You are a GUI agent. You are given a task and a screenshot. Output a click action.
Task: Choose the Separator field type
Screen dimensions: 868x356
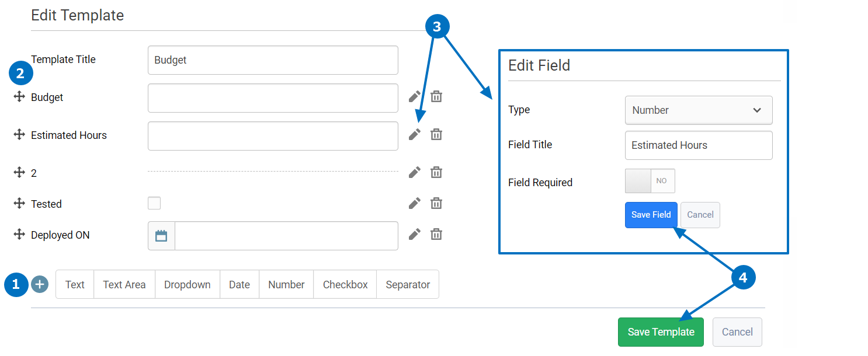pos(408,285)
